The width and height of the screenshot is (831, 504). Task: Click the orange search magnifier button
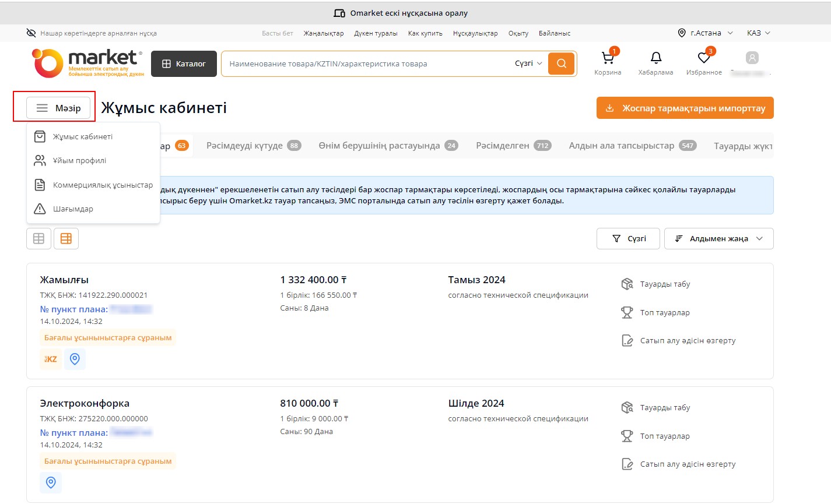pyautogui.click(x=561, y=64)
